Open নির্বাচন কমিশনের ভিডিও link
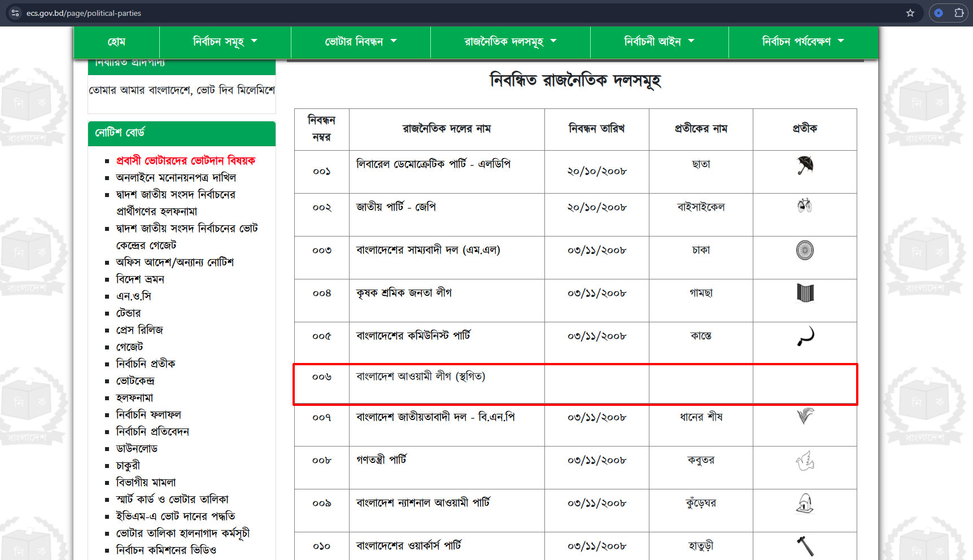 [x=166, y=550]
